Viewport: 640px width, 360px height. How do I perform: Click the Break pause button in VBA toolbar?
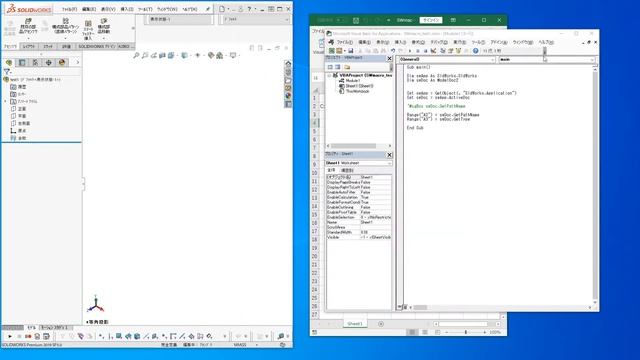[418, 51]
